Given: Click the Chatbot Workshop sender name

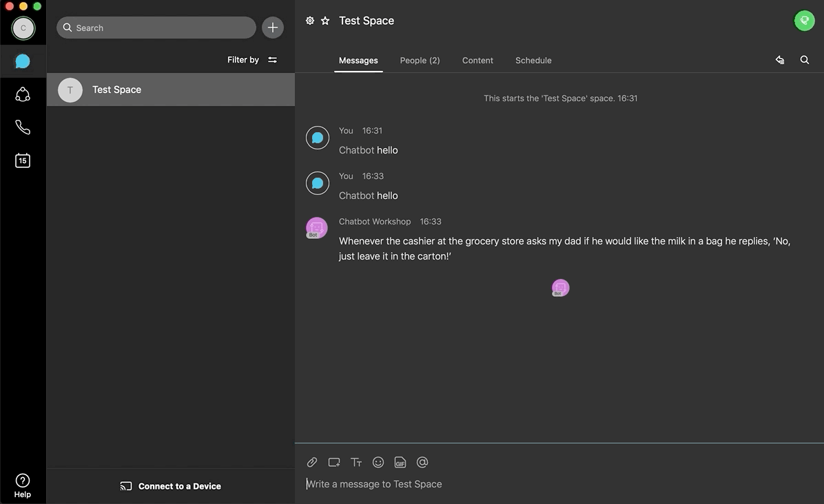Looking at the screenshot, I should (x=375, y=222).
